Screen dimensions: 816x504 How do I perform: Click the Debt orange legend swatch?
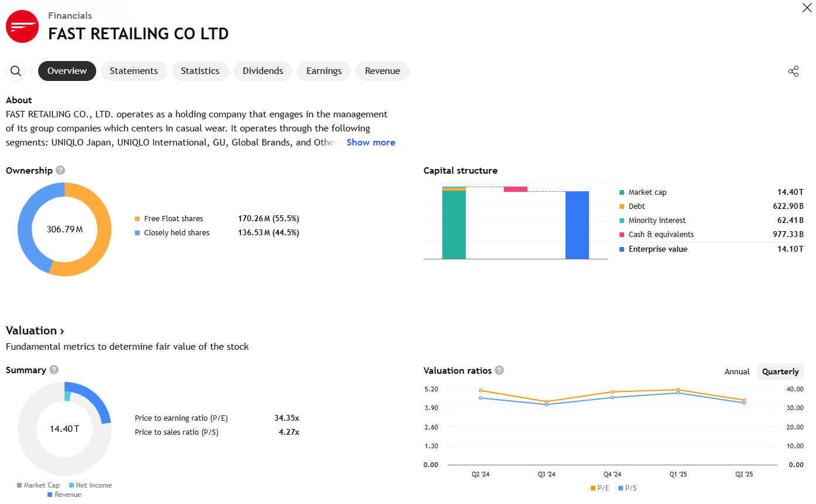(x=622, y=207)
